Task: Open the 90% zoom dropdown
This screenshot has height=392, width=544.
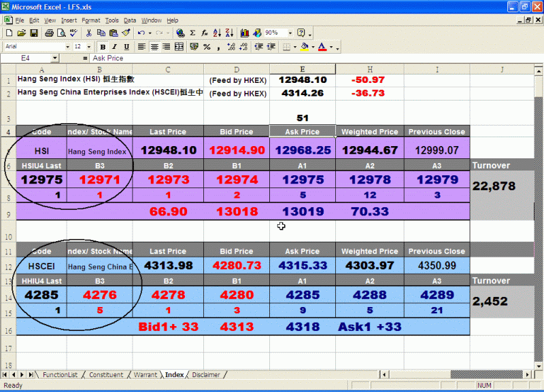Action: [x=290, y=33]
